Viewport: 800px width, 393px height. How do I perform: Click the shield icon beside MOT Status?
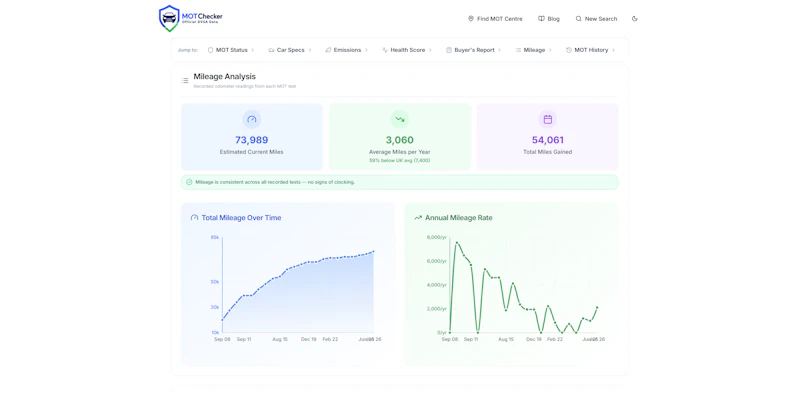[210, 50]
